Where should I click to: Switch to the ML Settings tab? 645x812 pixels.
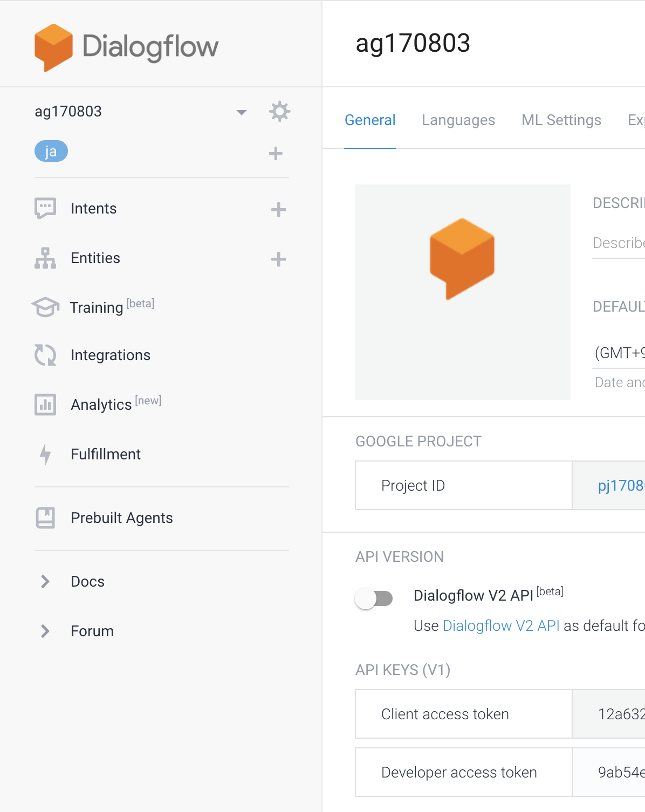pos(561,120)
